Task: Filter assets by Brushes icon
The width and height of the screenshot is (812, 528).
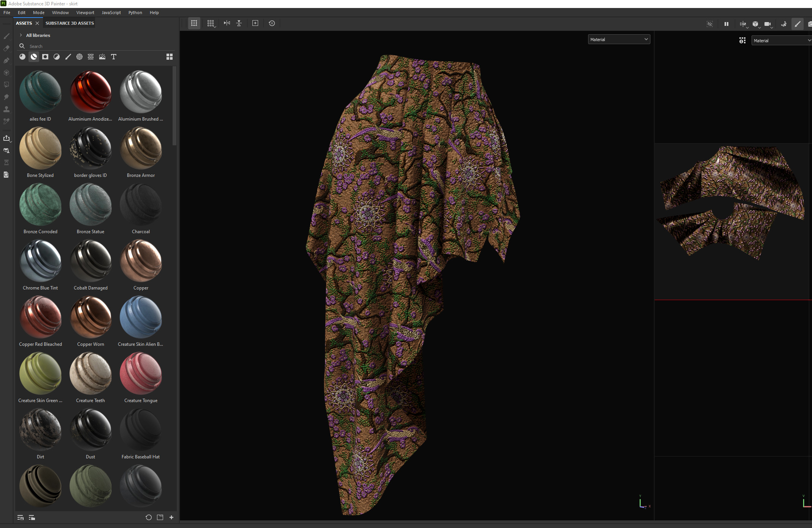Action: 68,57
